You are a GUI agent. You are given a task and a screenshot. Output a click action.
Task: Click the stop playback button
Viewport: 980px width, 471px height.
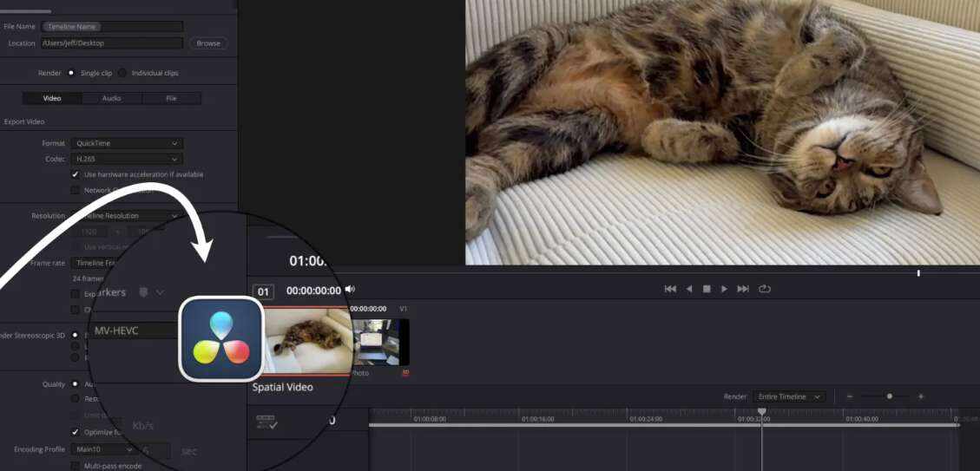click(x=707, y=289)
